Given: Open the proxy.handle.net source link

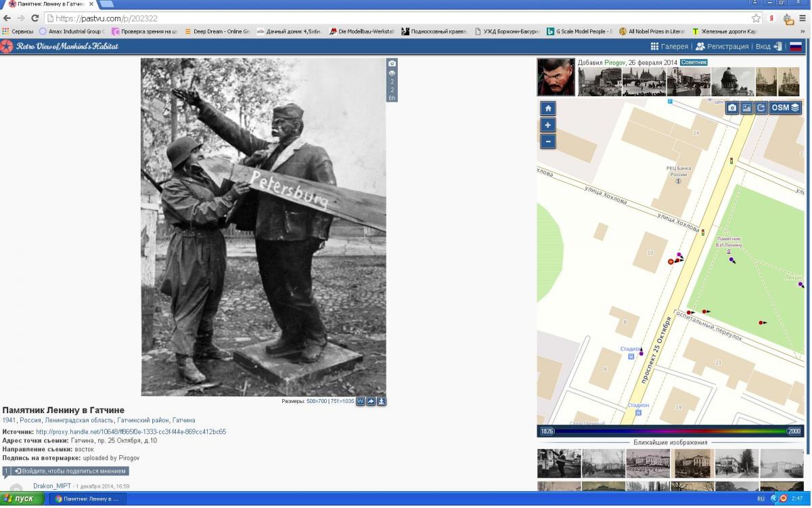Looking at the screenshot, I should tap(131, 431).
